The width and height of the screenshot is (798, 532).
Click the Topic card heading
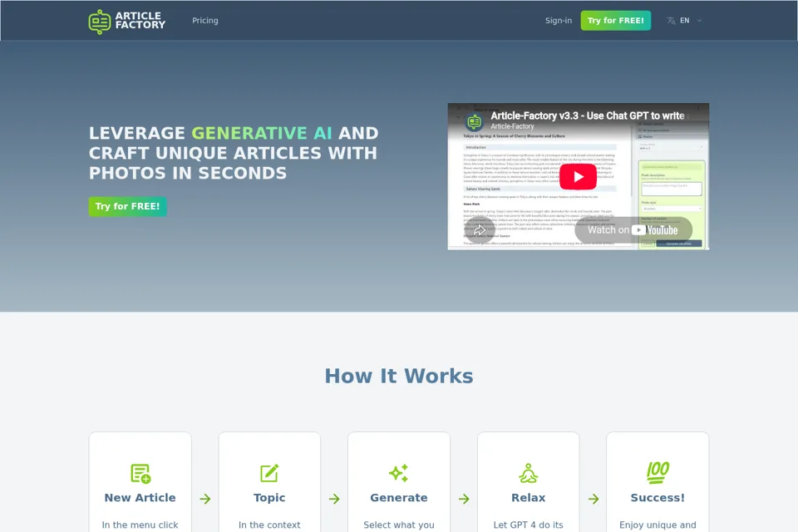(269, 497)
